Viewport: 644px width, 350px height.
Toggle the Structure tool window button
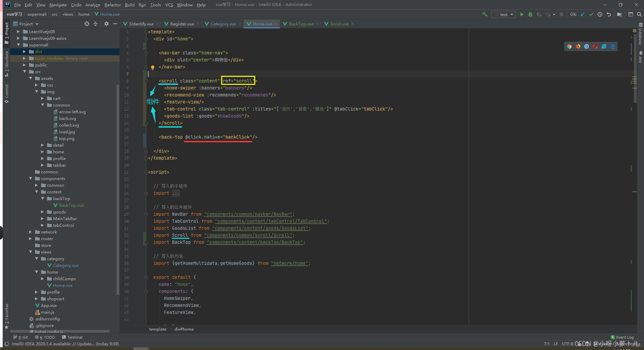[x=7, y=64]
